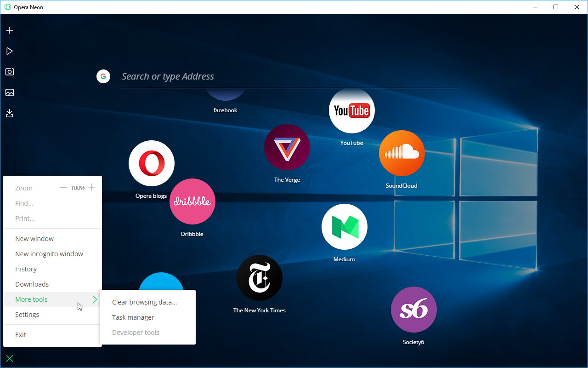Open Task manager from submenu

[x=148, y=317]
